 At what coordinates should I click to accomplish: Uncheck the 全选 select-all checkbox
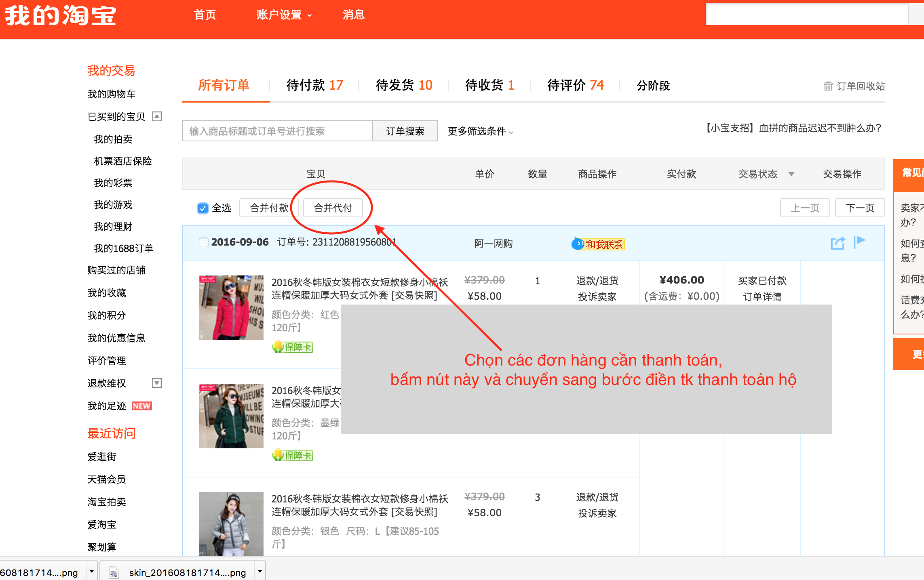[203, 208]
